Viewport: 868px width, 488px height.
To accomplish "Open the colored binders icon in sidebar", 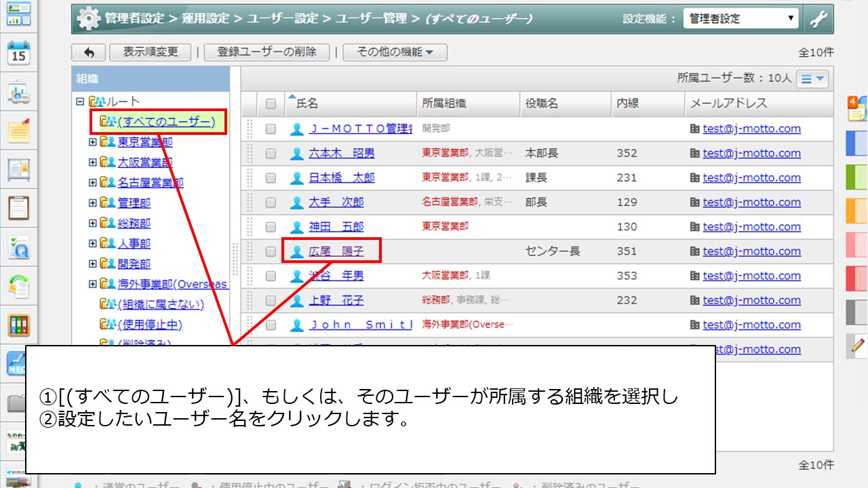I will click(18, 325).
